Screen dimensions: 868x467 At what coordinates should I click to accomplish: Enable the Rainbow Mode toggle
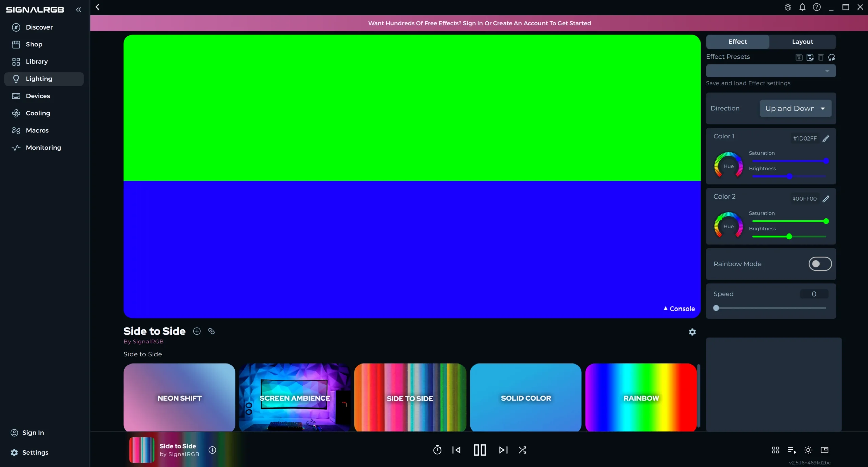tap(820, 264)
